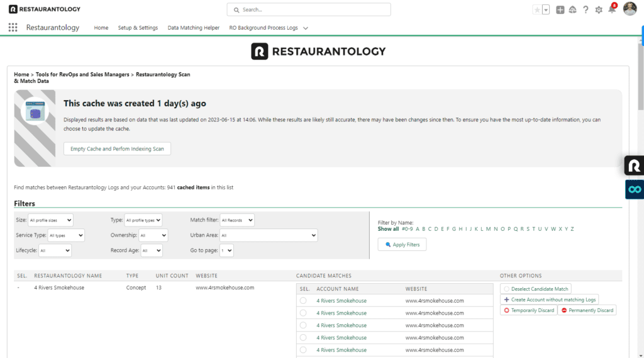644x358 pixels.
Task: Open the Setup & Settings tab
Action: click(138, 28)
